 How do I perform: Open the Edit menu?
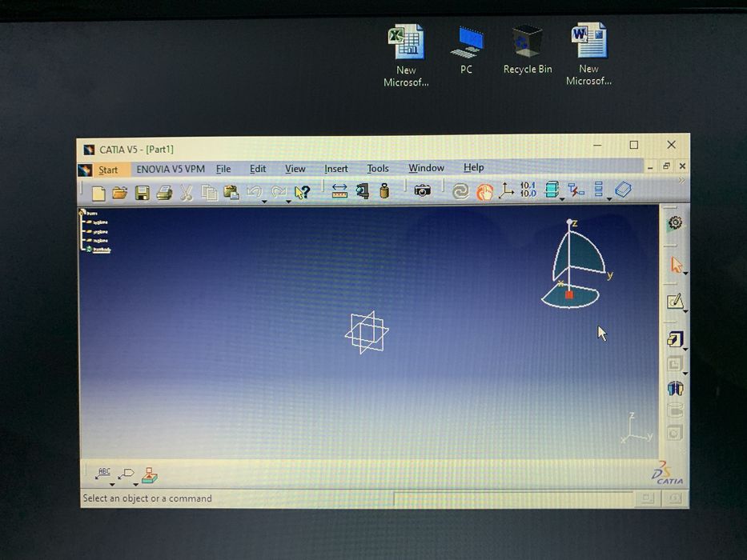[258, 169]
